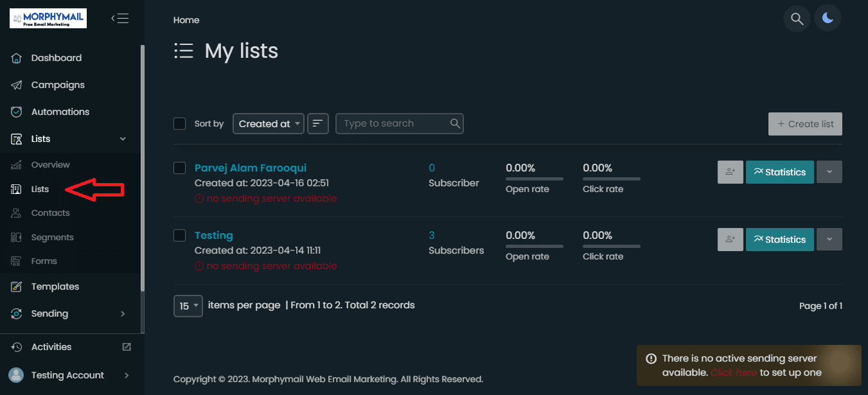The image size is (868, 395).
Task: Open the Testing list link
Action: pyautogui.click(x=214, y=236)
